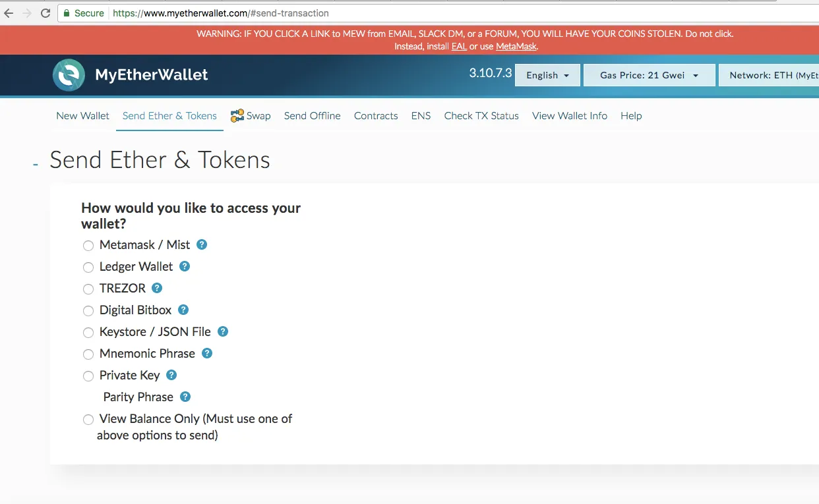Open the ENS tab
This screenshot has width=819, height=504.
(421, 116)
